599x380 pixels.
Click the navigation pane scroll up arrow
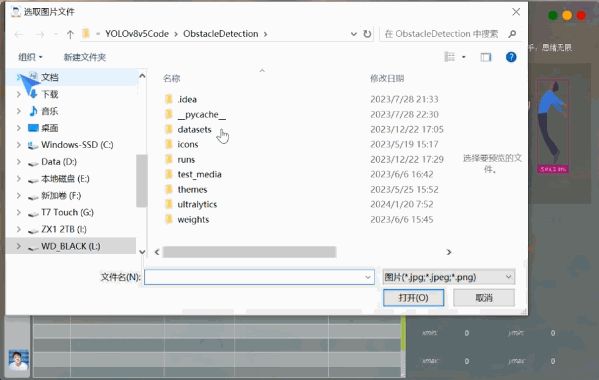pyautogui.click(x=142, y=76)
